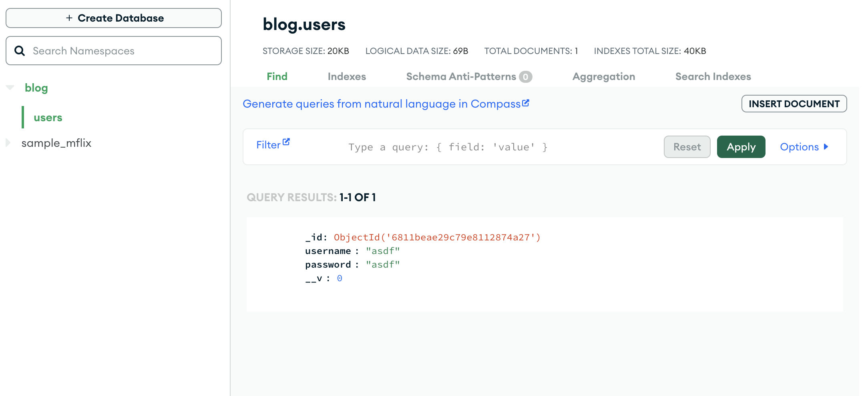The image size is (868, 396).
Task: Click the Search Namespaces input field
Action: [x=114, y=51]
